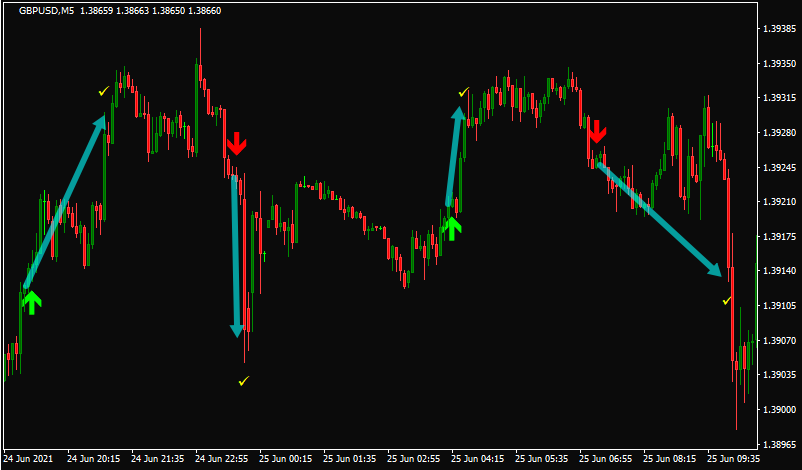The image size is (802, 470).
Task: Click price scale label 1.39385
Action: click(779, 29)
